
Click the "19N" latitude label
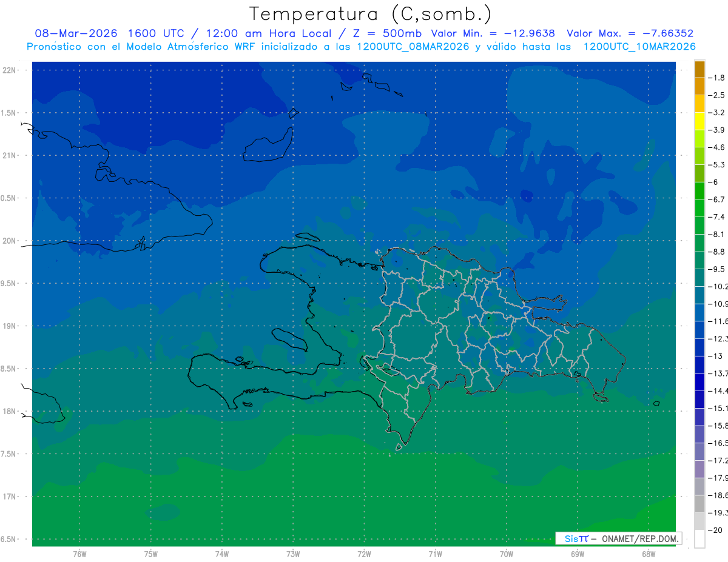[x=8, y=326]
